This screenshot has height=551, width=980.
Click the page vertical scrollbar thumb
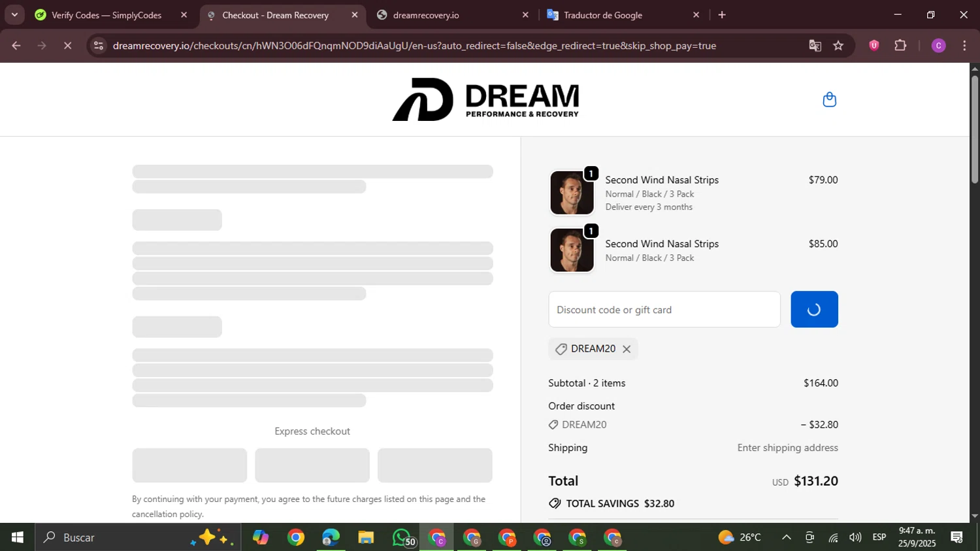[x=974, y=129]
